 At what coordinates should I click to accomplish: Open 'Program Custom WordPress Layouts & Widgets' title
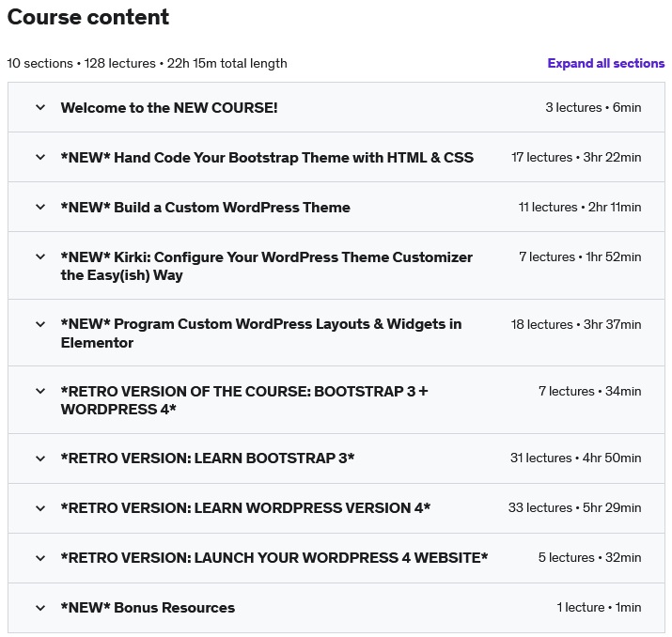pos(261,334)
